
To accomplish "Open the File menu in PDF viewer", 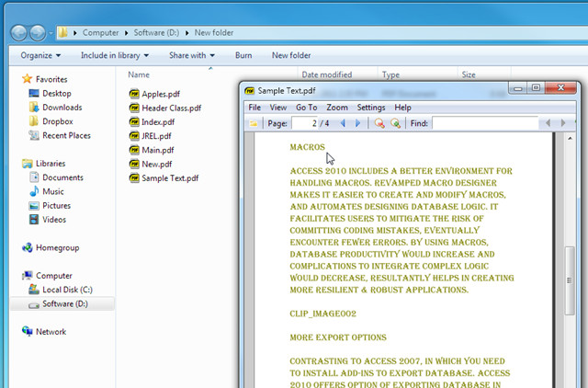I will pos(254,108).
